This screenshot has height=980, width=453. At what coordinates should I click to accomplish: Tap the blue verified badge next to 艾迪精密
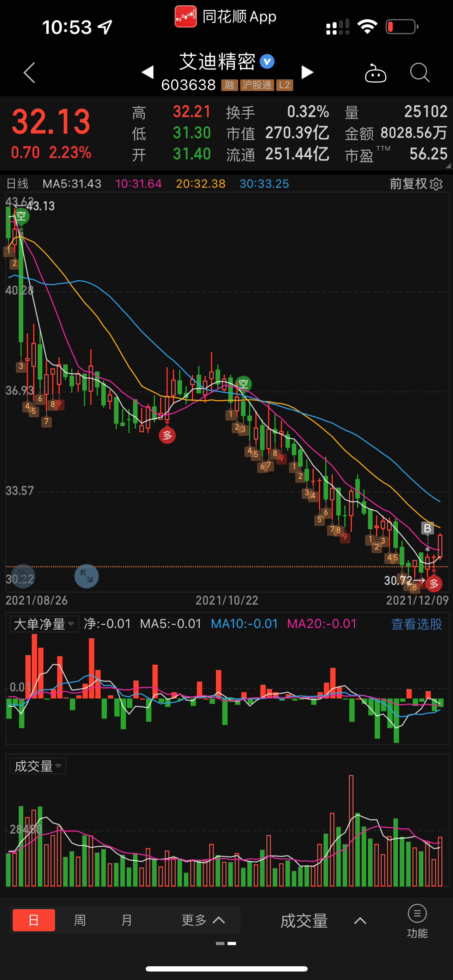pyautogui.click(x=267, y=61)
